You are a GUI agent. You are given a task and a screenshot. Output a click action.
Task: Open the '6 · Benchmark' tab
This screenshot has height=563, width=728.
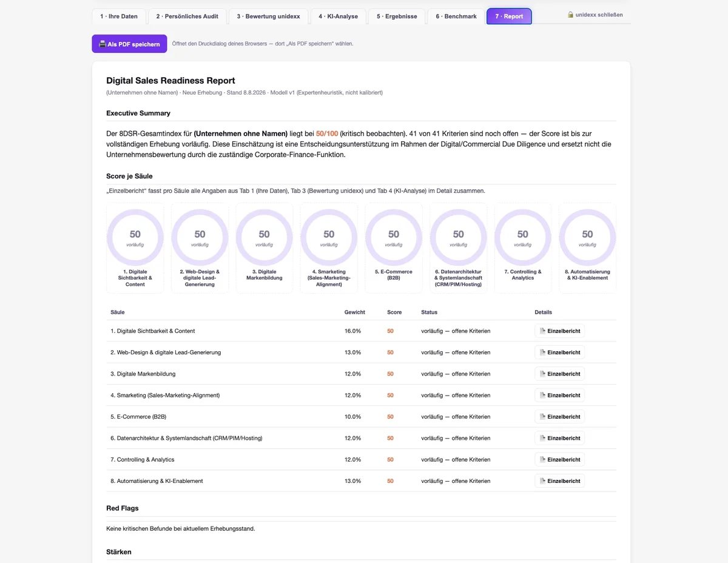(x=456, y=16)
